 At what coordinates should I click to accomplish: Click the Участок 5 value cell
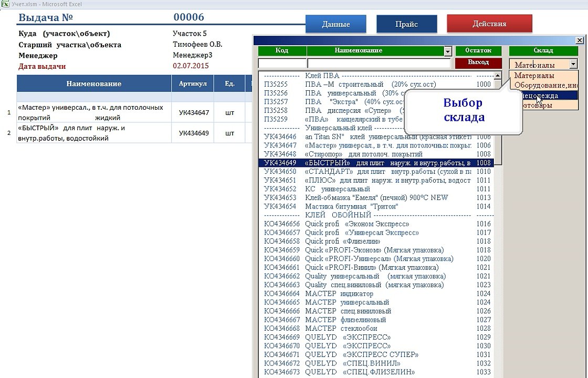[190, 34]
